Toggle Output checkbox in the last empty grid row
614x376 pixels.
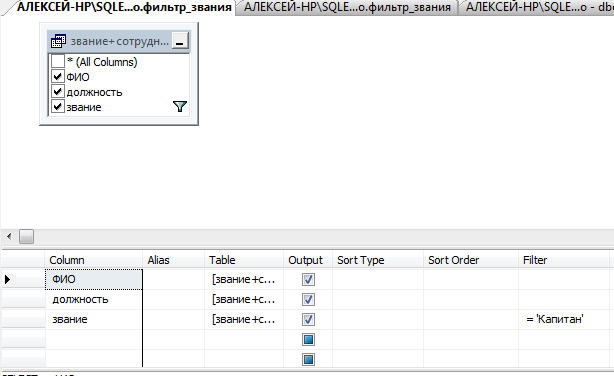pyautogui.click(x=308, y=360)
